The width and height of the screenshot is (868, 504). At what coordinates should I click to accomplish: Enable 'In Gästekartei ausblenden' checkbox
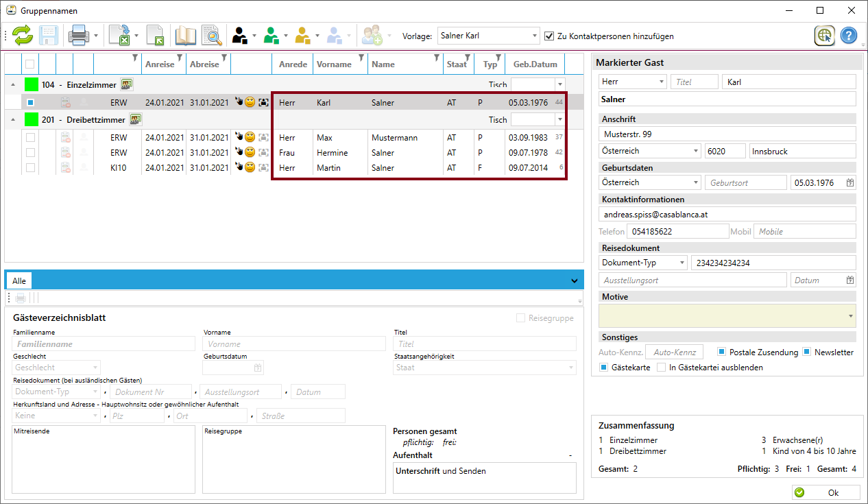pyautogui.click(x=662, y=367)
